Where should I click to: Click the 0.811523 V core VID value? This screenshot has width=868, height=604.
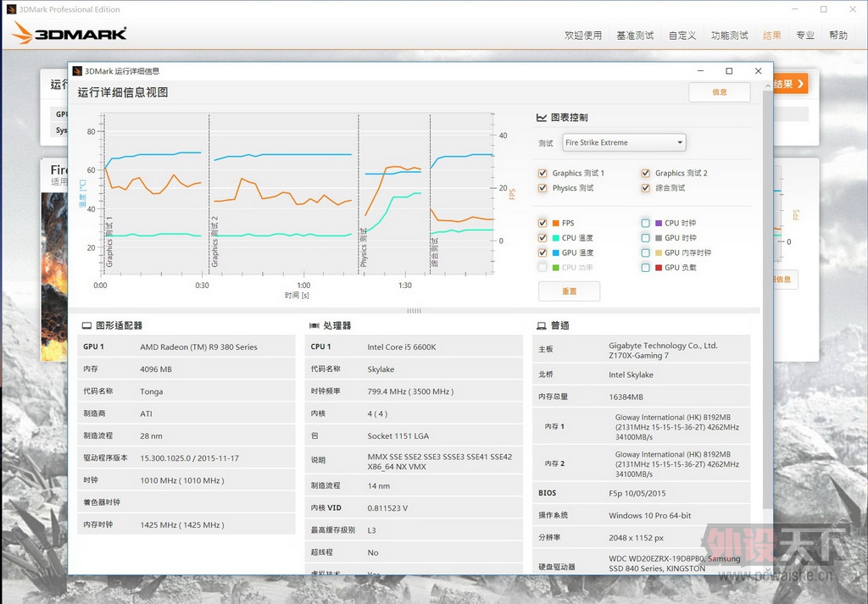[387, 507]
